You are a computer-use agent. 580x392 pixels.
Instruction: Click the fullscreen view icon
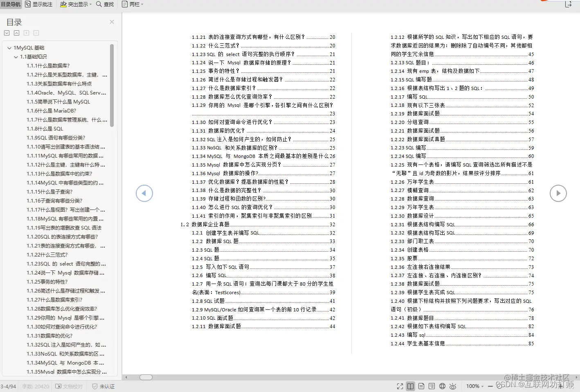[400, 386]
